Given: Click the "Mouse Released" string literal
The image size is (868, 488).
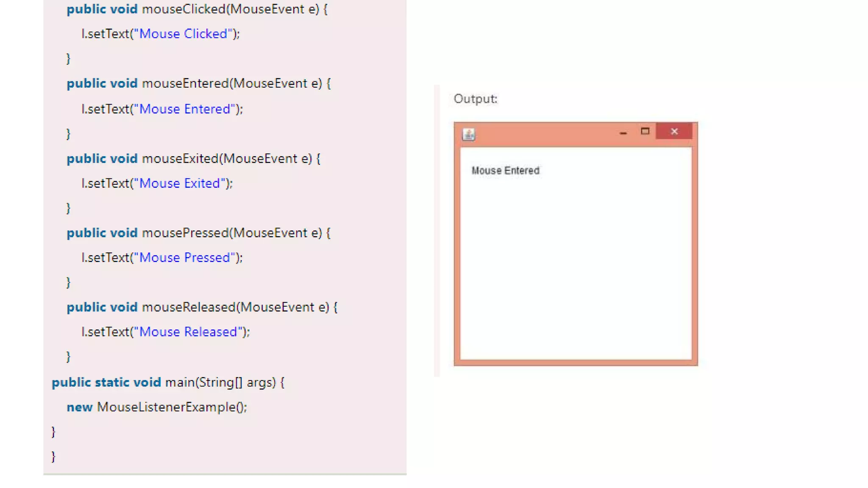Looking at the screenshot, I should click(189, 331).
